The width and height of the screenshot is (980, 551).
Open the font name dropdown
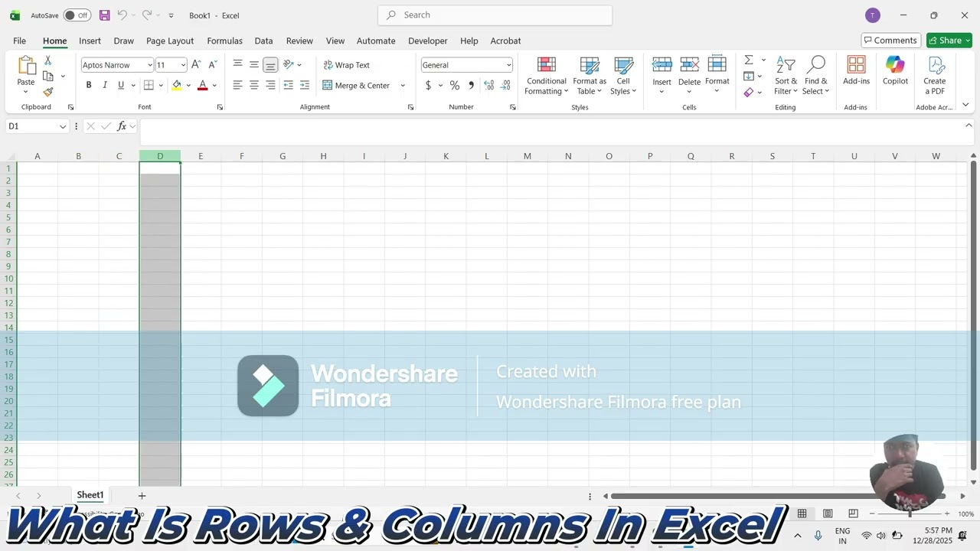coord(149,65)
